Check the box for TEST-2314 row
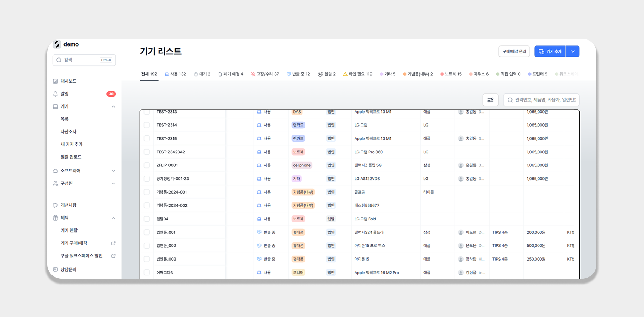 tap(147, 125)
